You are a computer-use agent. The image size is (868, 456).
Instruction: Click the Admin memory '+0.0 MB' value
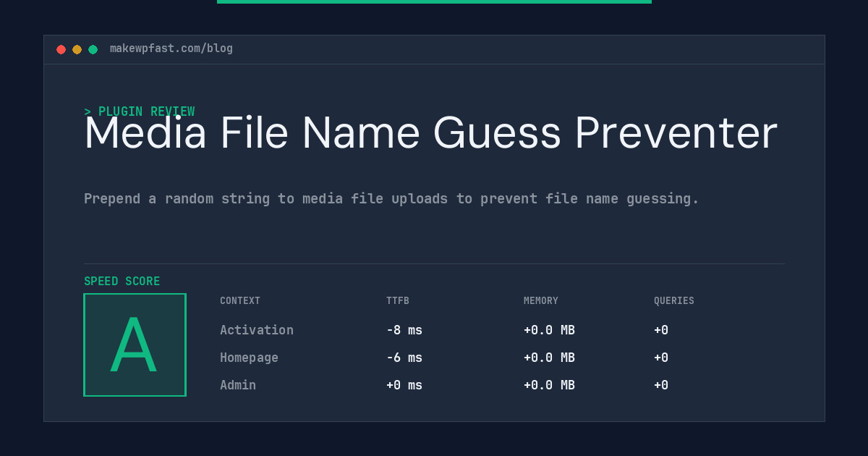549,385
